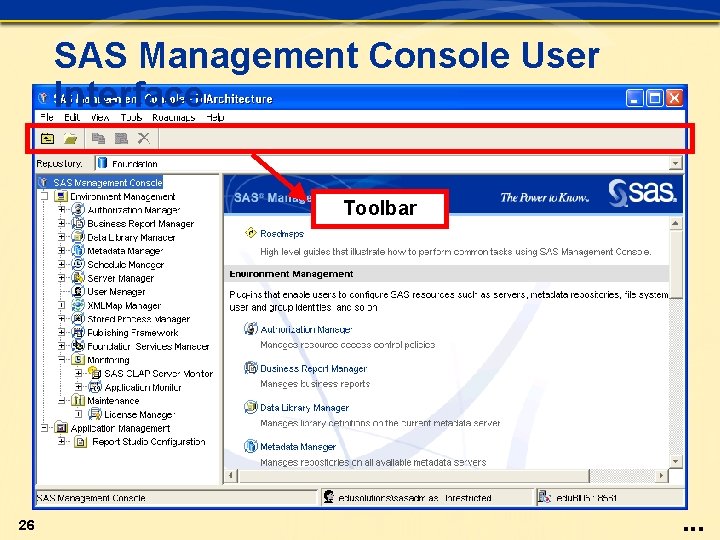Expand the Report Studio Configuration node
Viewport: 720px width, 540px height.
pos(62,442)
